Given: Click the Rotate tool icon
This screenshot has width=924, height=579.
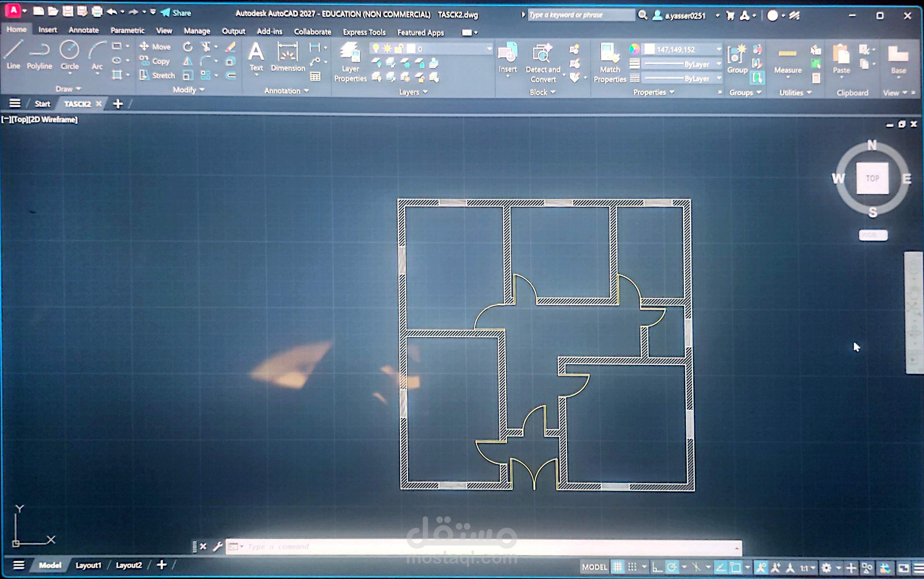Looking at the screenshot, I should pos(188,47).
